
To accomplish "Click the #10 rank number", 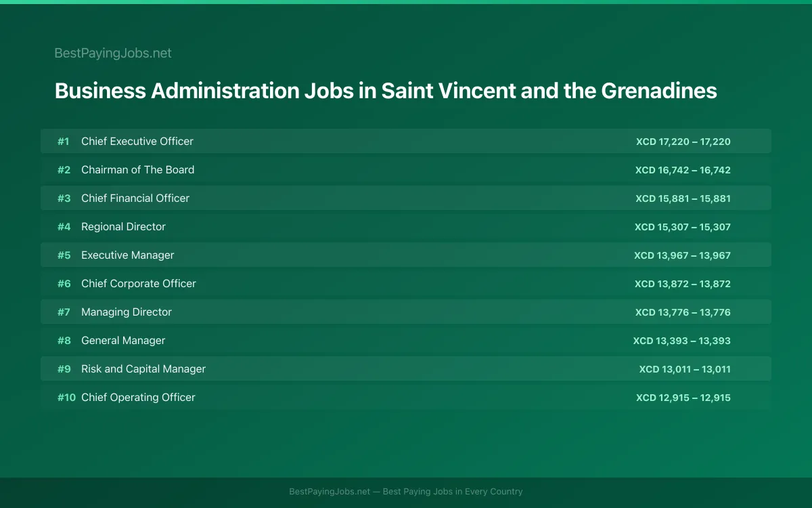I will pos(66,398).
